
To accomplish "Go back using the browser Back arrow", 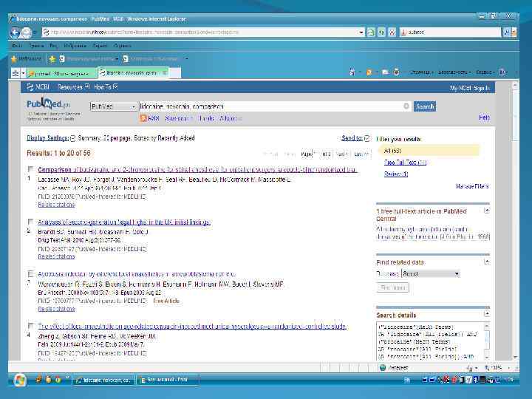I will [15, 33].
